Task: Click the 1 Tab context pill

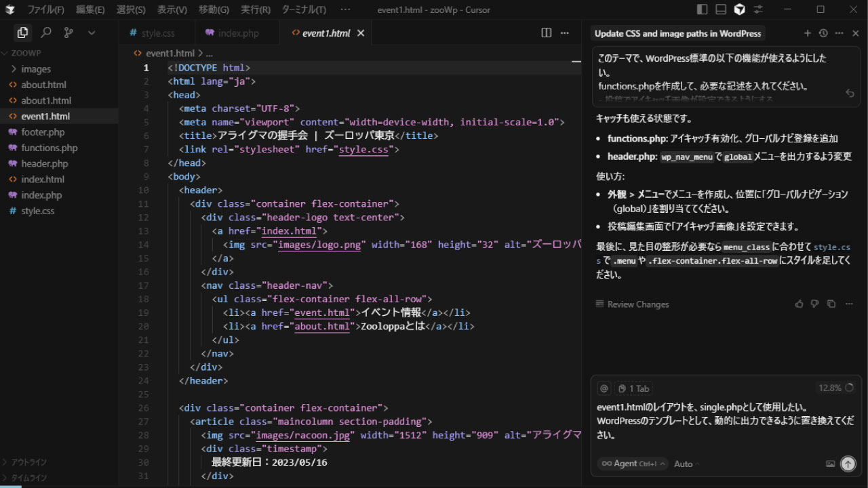Action: pyautogui.click(x=633, y=388)
